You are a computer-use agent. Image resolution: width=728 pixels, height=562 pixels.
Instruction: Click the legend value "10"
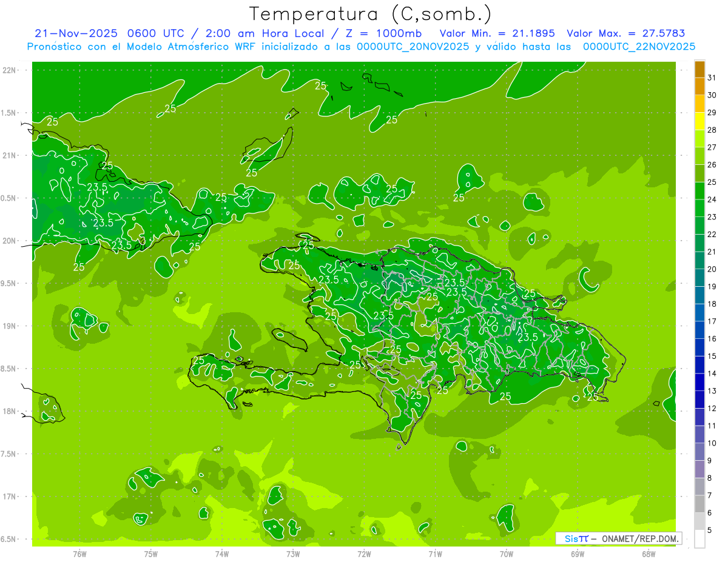coord(712,444)
